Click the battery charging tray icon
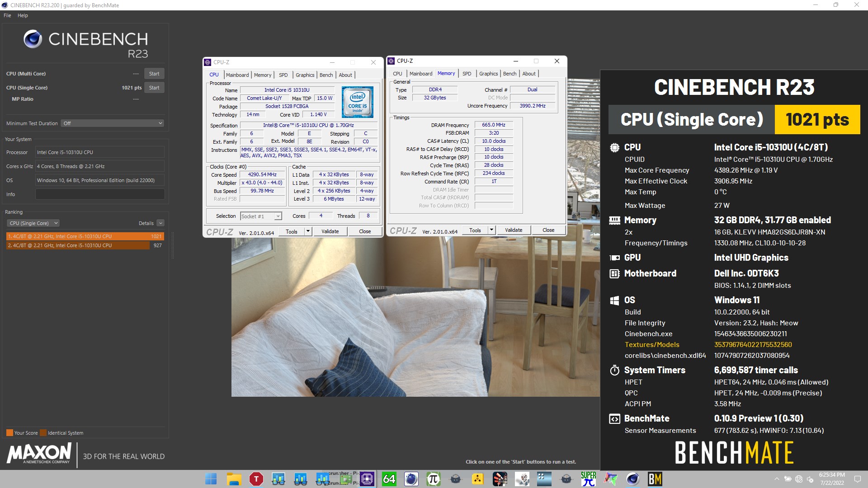The image size is (868, 488). coord(788,479)
